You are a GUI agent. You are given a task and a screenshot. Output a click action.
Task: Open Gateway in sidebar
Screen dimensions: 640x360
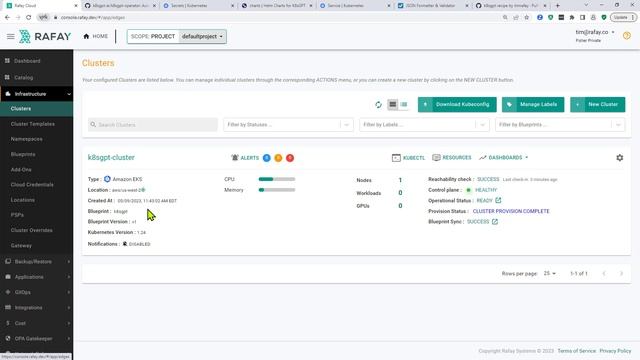point(21,246)
